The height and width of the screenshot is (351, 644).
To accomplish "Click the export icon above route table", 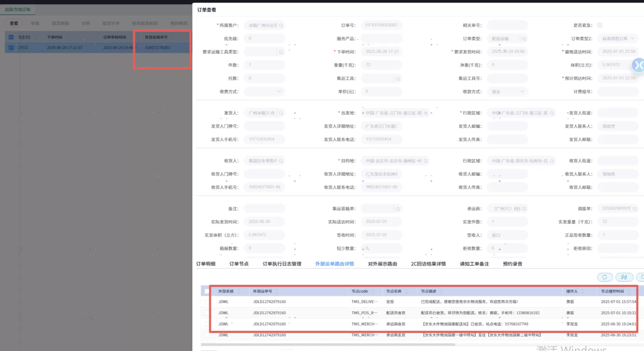I will [624, 277].
